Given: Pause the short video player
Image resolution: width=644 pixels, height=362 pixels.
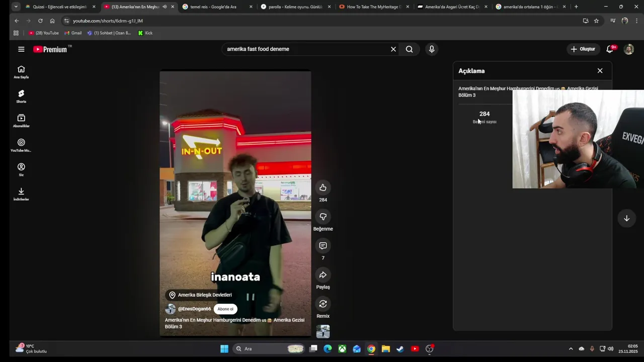Looking at the screenshot, I should (235, 204).
